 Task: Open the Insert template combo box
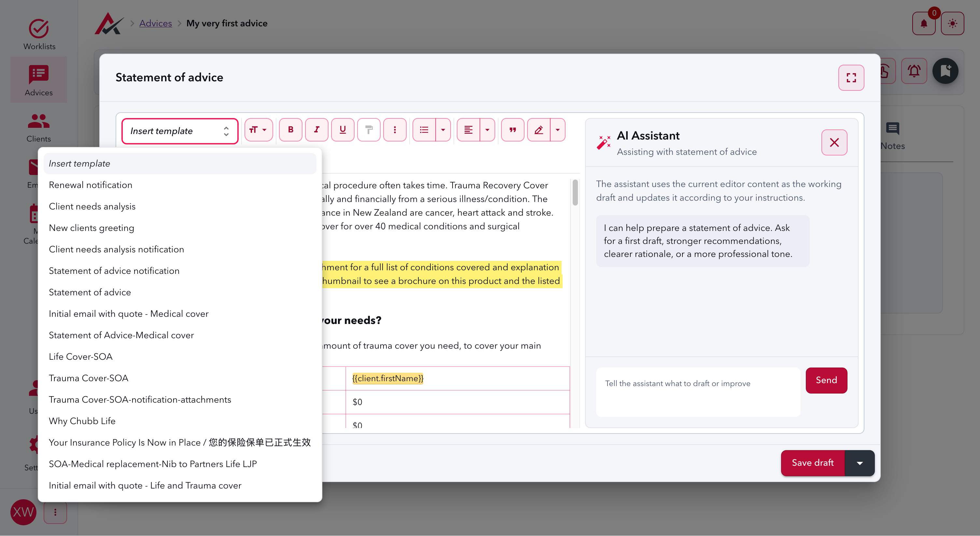pyautogui.click(x=180, y=131)
